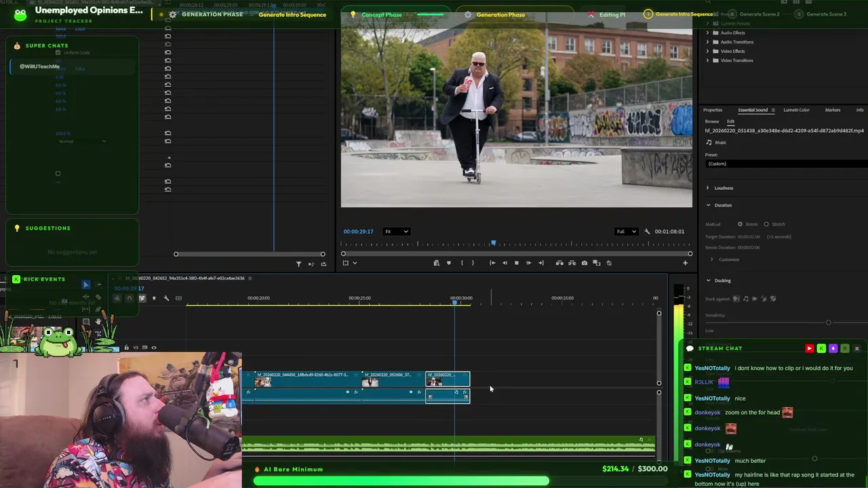Image resolution: width=868 pixels, height=488 pixels.
Task: Toggle duck against dialogue icon
Action: (x=736, y=298)
